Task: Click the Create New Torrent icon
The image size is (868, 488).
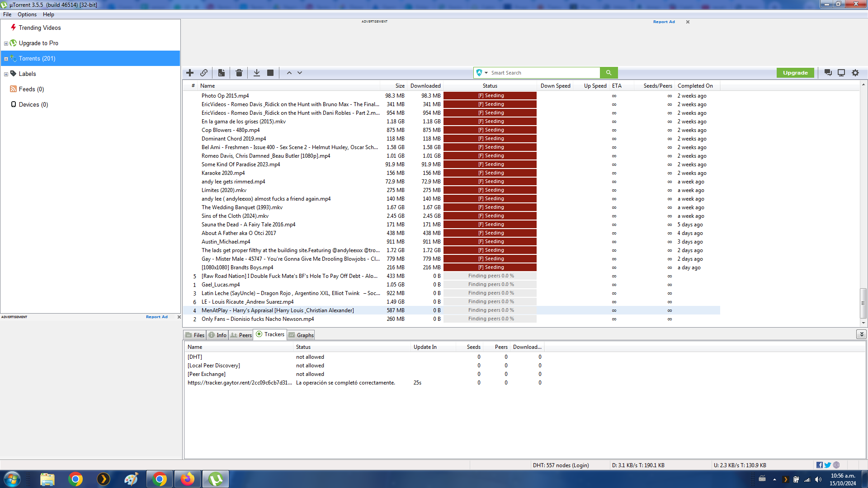Action: coord(222,73)
